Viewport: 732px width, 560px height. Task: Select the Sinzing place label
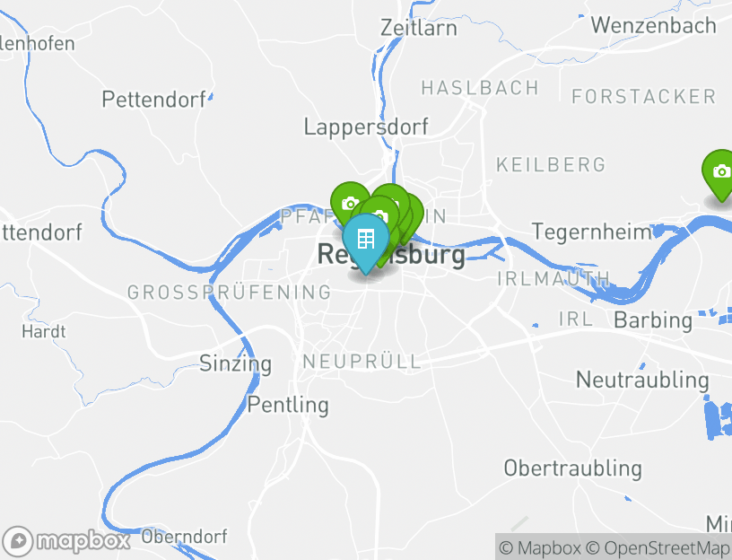235,363
